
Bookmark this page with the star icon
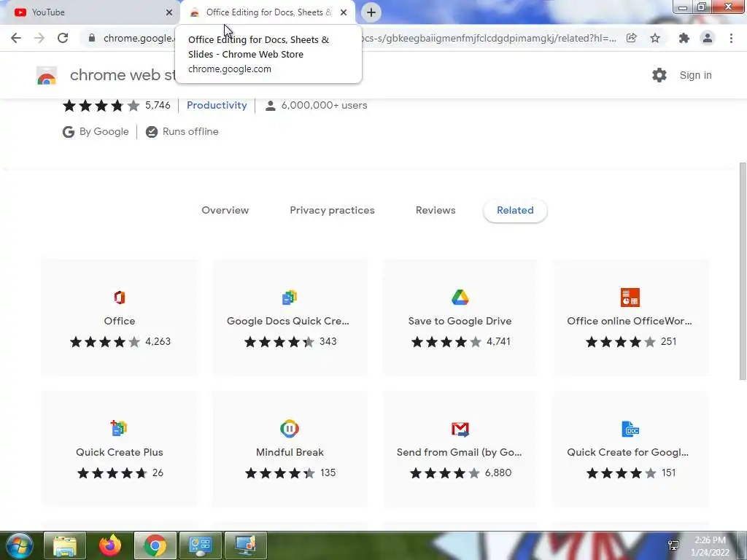pos(656,38)
